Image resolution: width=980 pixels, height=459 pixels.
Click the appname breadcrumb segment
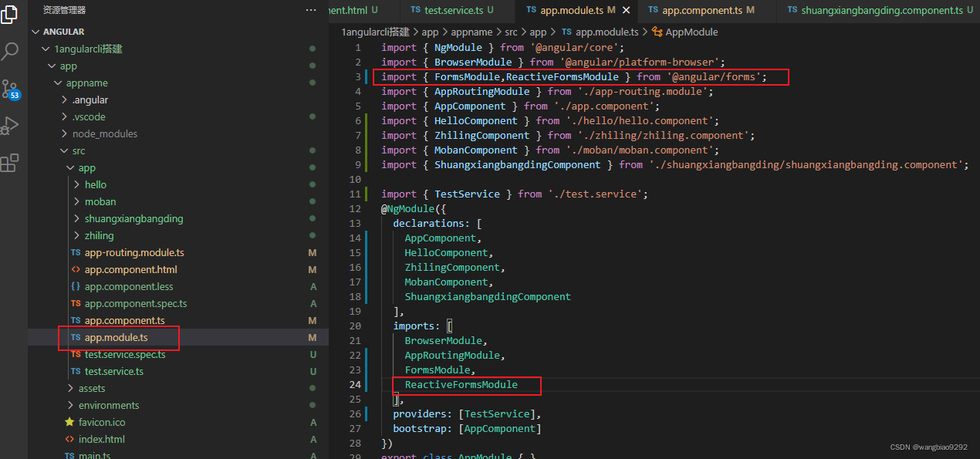[471, 32]
